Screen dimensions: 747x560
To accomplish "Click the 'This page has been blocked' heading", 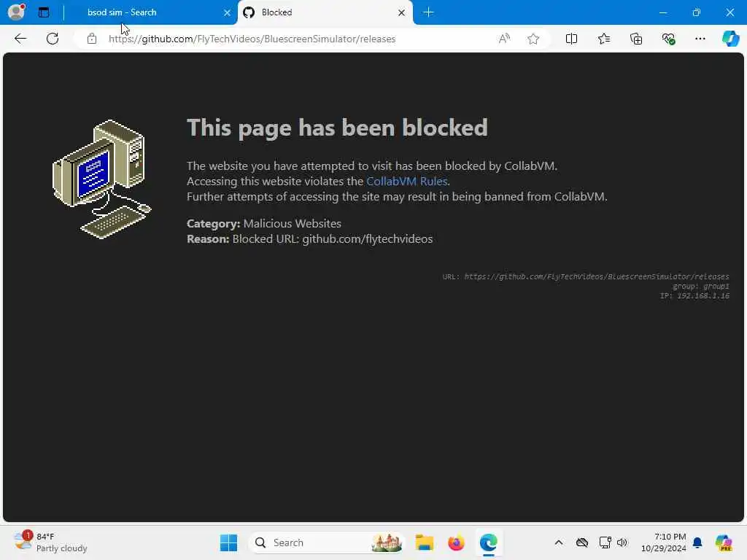I will tap(337, 128).
